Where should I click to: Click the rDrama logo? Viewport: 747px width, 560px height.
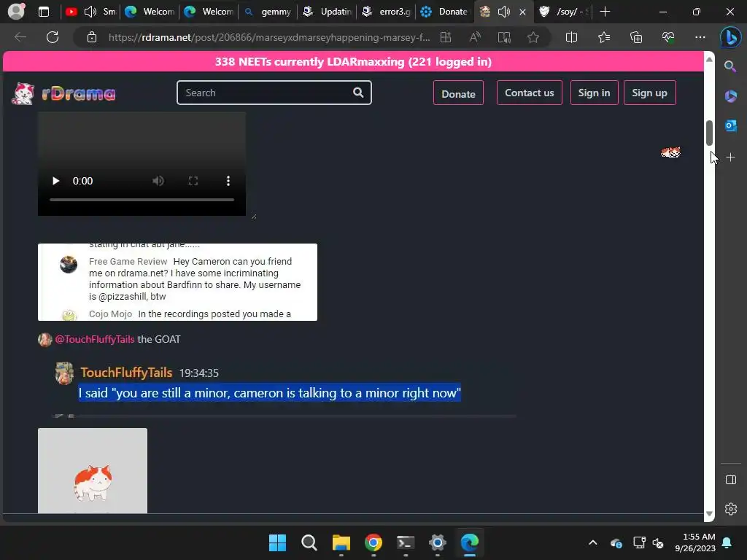63,93
